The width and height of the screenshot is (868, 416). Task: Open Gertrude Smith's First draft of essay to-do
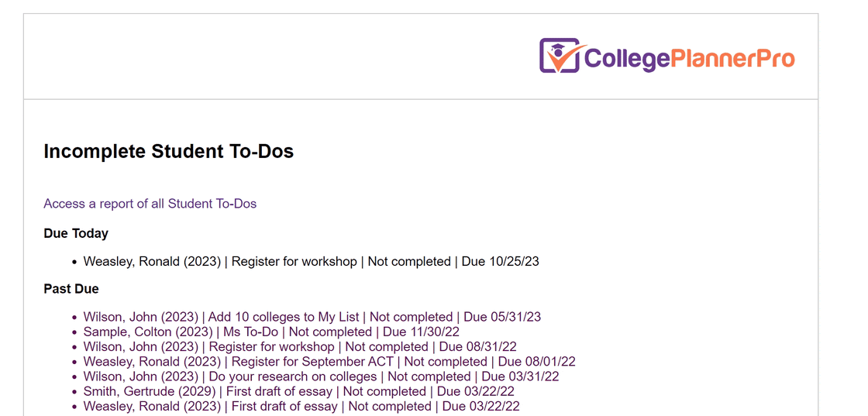[299, 392]
